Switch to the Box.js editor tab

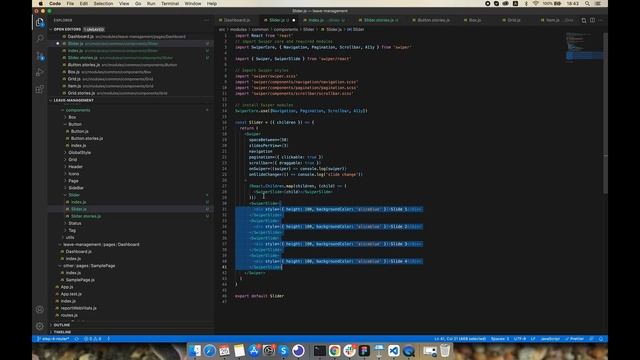pos(475,20)
